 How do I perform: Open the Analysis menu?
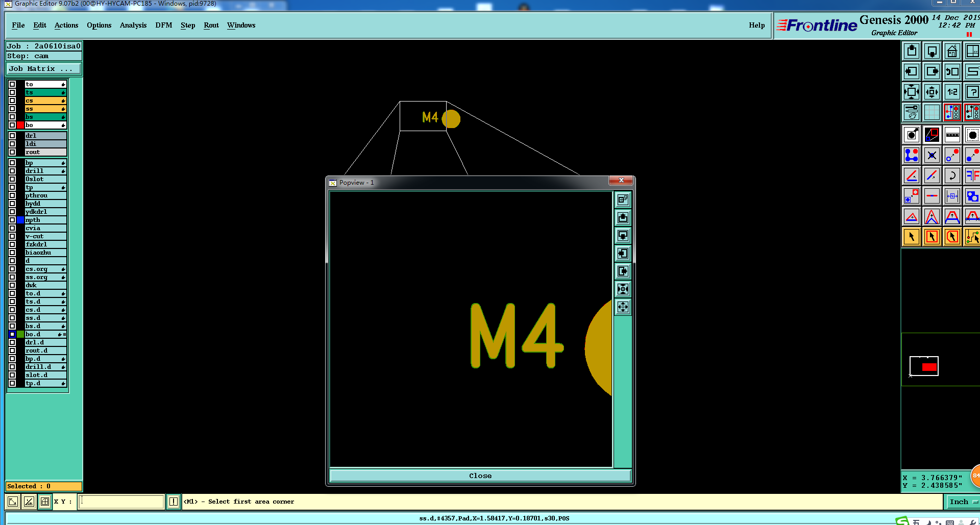pos(133,26)
